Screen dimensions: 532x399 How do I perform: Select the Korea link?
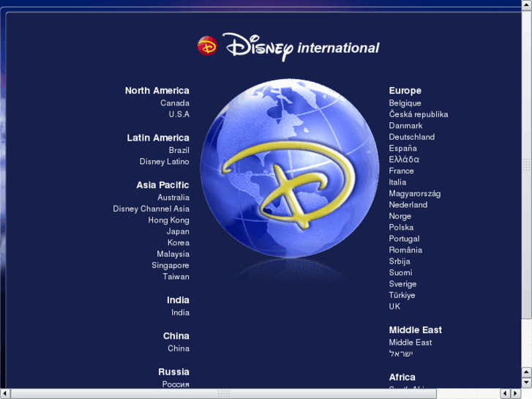179,242
